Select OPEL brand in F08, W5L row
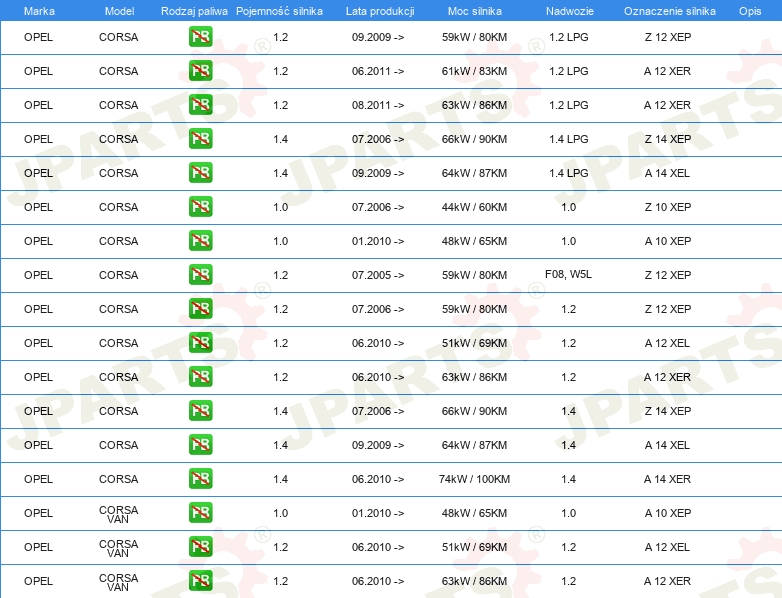 pyautogui.click(x=38, y=275)
